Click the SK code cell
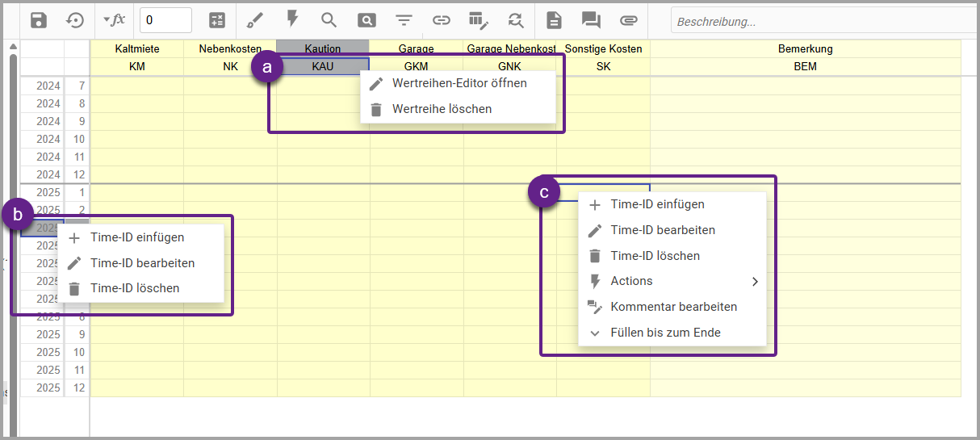Screen dimensions: 980x440 click(x=603, y=67)
